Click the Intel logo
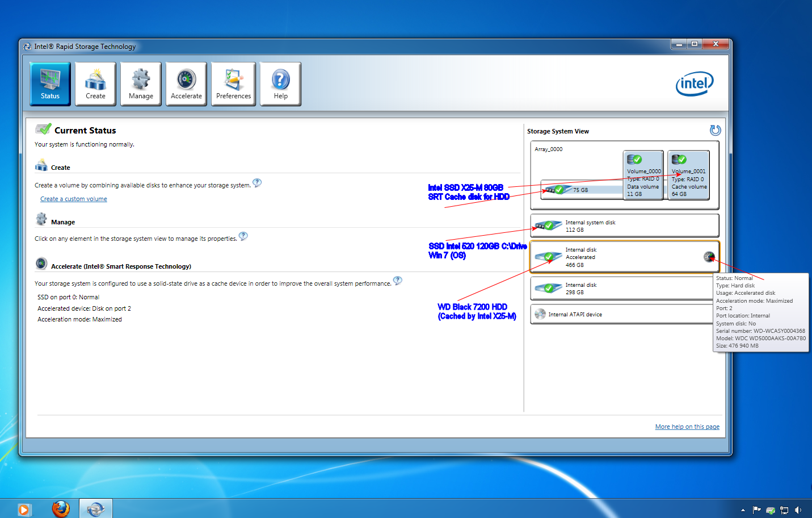The height and width of the screenshot is (518, 812). (x=695, y=84)
